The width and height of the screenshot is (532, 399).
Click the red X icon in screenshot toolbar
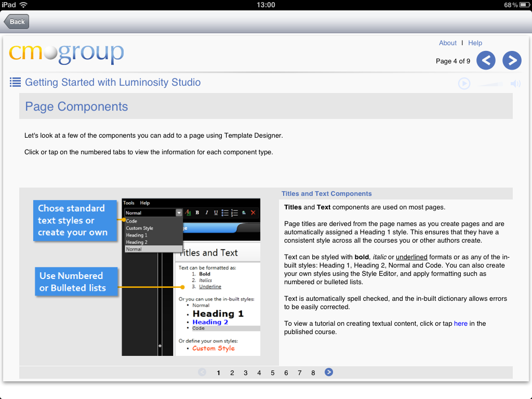tap(253, 212)
